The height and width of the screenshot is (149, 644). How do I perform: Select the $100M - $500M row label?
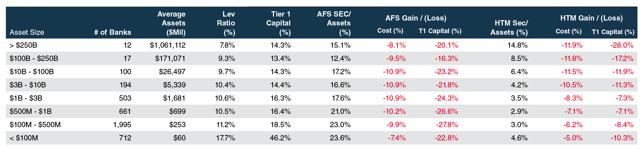tap(35, 125)
